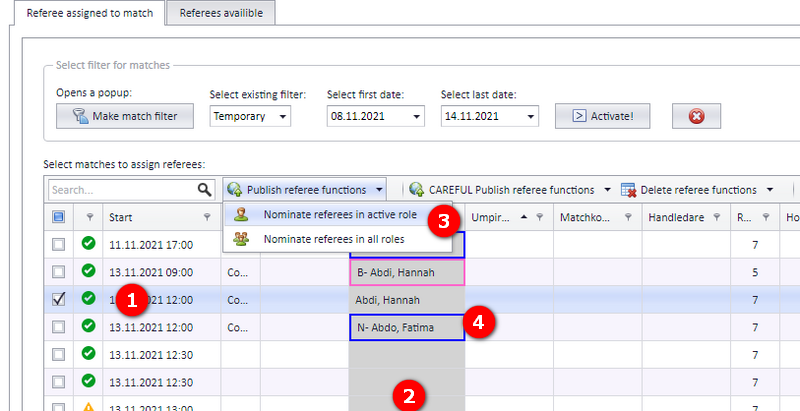Click the R... column filter pin icon

pos(766,217)
